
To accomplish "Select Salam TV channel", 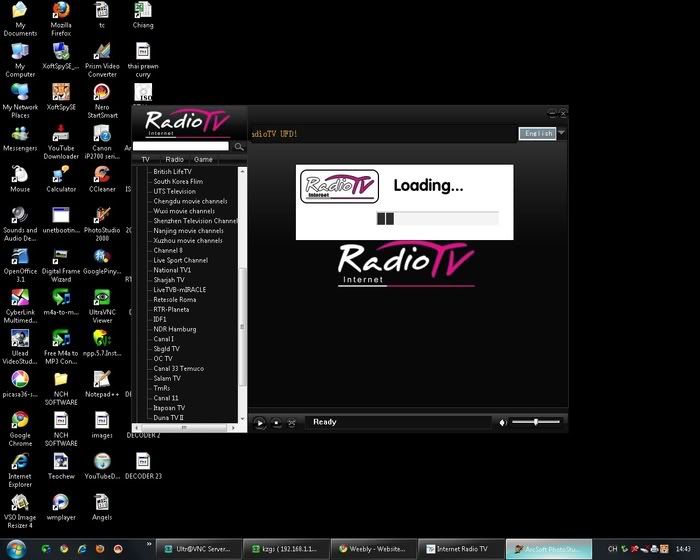I will coord(167,378).
